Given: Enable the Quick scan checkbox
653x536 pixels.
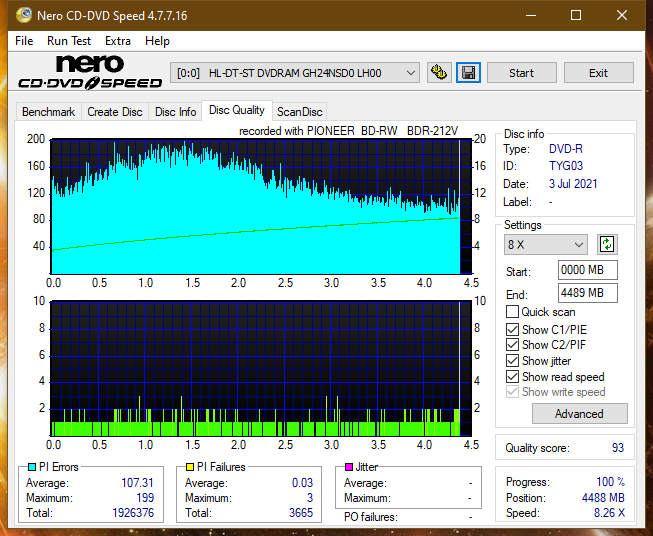Looking at the screenshot, I should pyautogui.click(x=512, y=312).
